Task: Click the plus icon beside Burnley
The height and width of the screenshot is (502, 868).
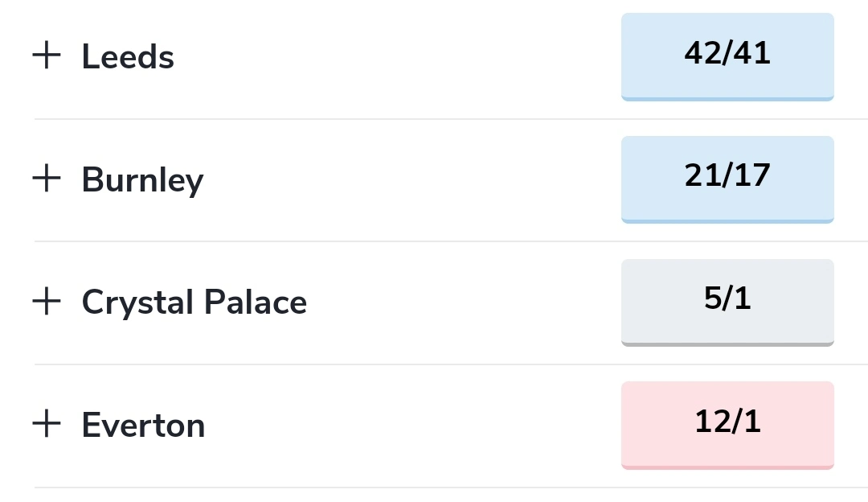Action: (x=47, y=179)
